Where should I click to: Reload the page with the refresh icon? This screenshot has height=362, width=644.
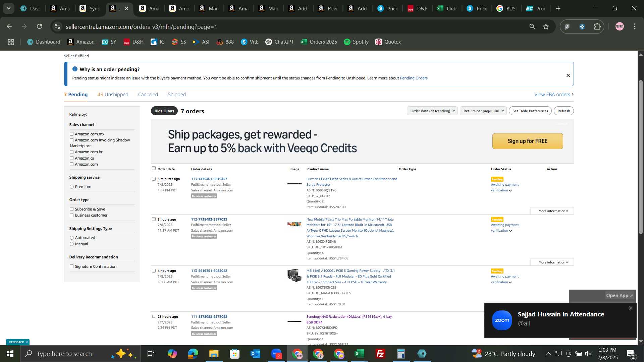(40, 26)
